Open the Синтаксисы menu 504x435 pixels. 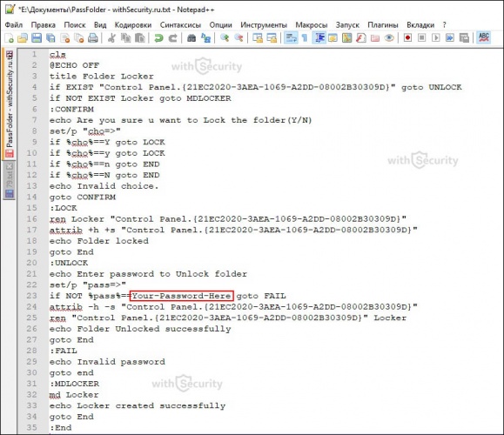pyautogui.click(x=180, y=24)
